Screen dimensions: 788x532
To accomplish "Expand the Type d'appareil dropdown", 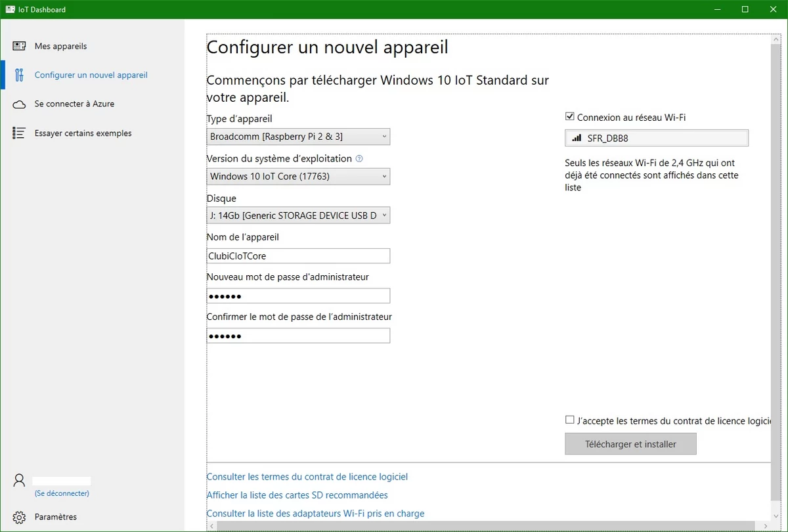I will [298, 137].
